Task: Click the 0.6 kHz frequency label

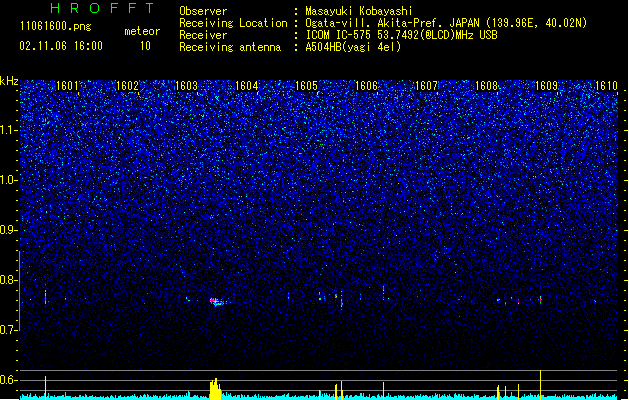Action: [9, 380]
